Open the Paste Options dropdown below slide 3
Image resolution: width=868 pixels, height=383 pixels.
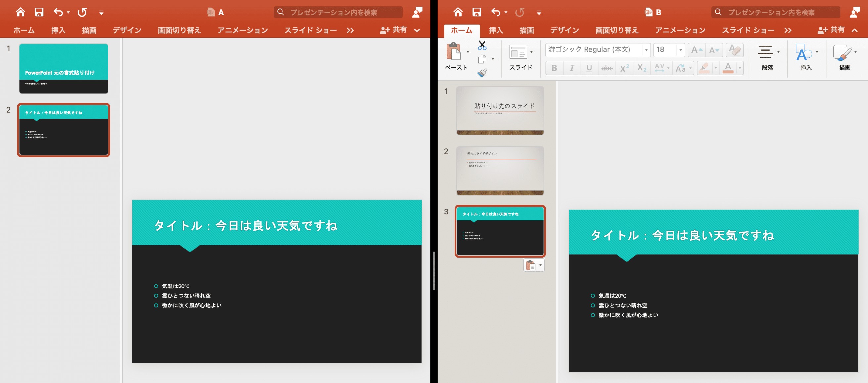534,265
